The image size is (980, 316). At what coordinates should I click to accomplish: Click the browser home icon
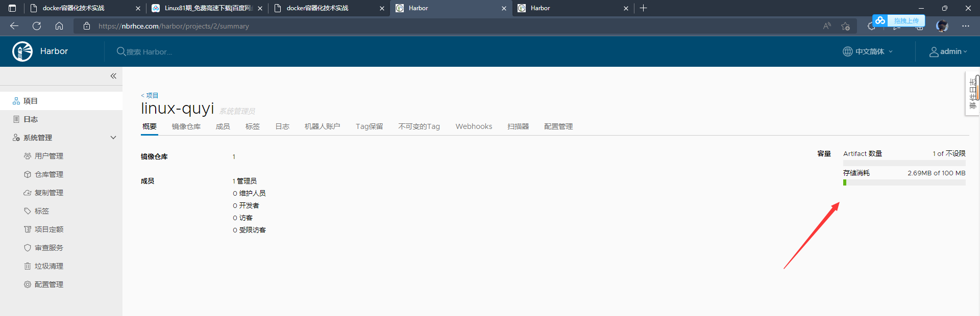click(x=59, y=26)
